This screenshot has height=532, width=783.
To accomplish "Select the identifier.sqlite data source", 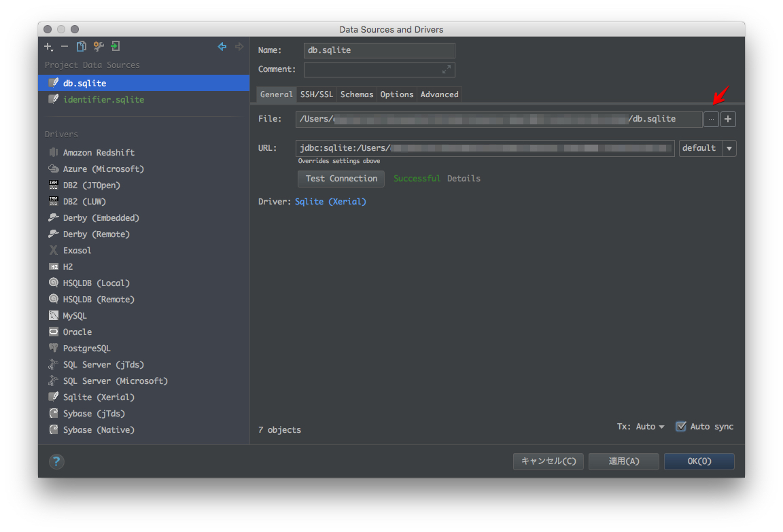I will (144, 99).
